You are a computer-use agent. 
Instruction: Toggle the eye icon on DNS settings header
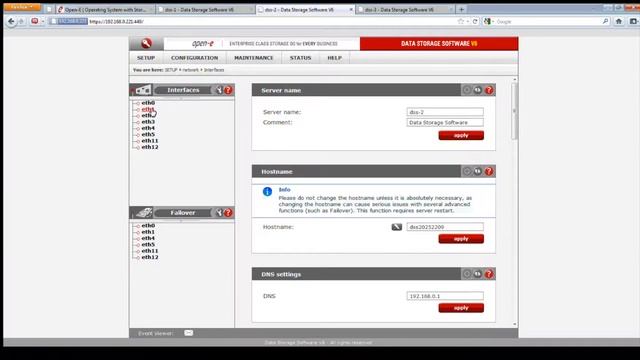coord(478,274)
